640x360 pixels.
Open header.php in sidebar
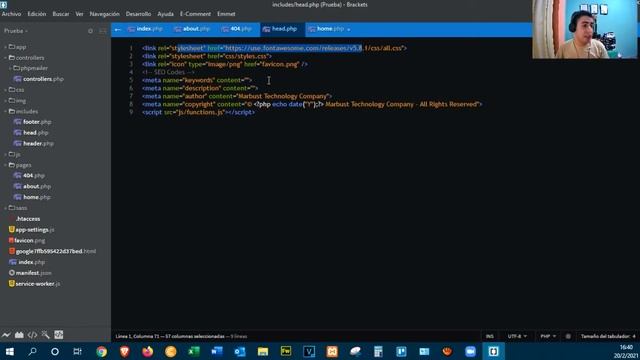click(34, 144)
